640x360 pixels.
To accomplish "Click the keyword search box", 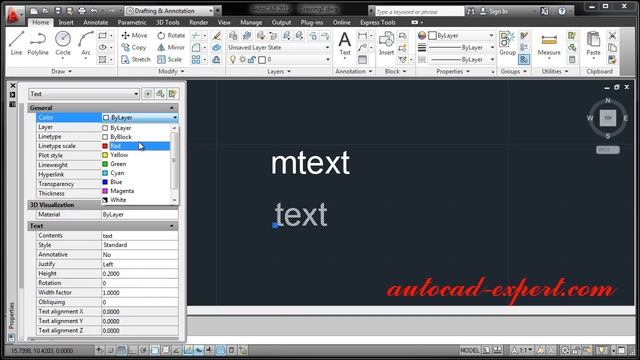I will pos(419,12).
